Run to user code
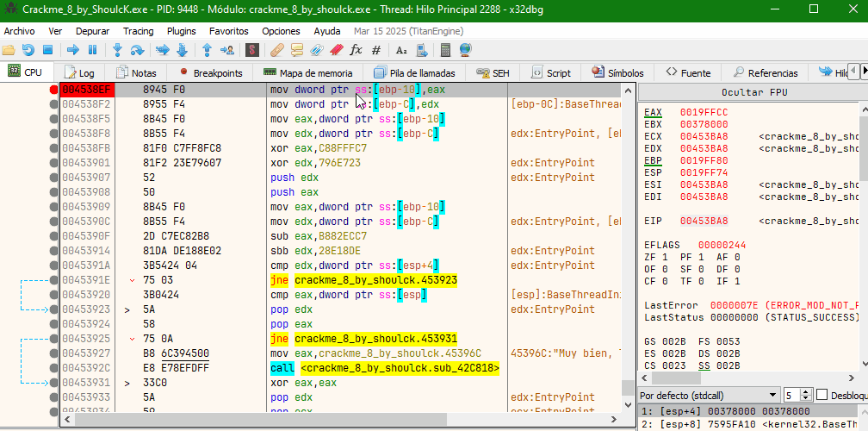 [227, 50]
